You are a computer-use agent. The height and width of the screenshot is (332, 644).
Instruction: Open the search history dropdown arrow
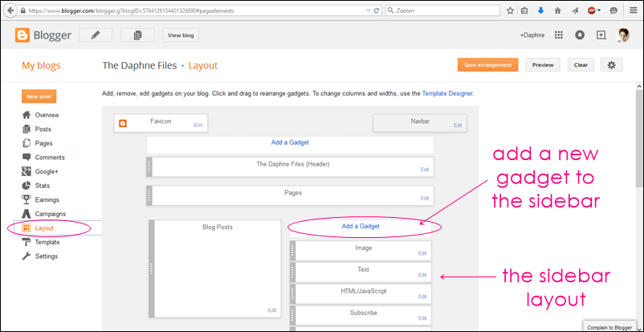click(368, 11)
